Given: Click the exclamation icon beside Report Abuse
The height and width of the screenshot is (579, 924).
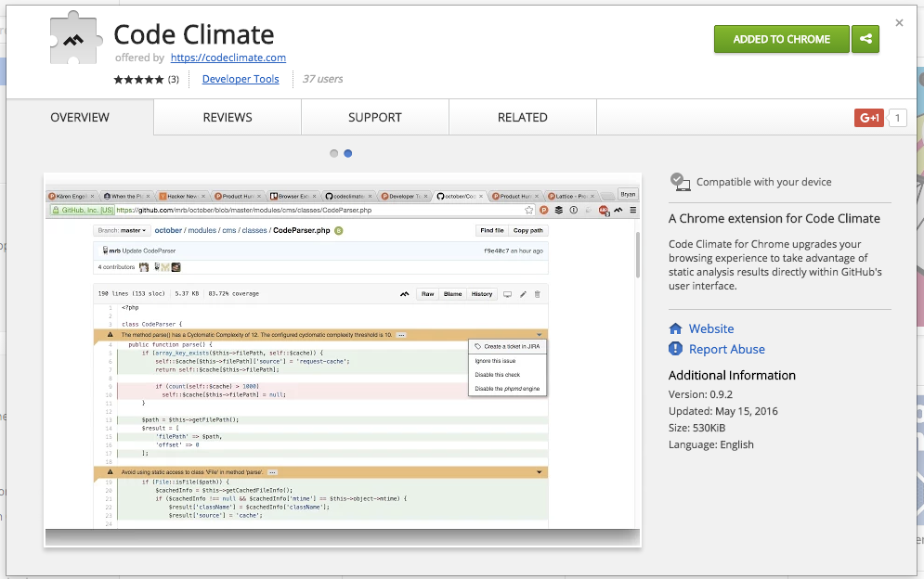Looking at the screenshot, I should click(x=676, y=349).
